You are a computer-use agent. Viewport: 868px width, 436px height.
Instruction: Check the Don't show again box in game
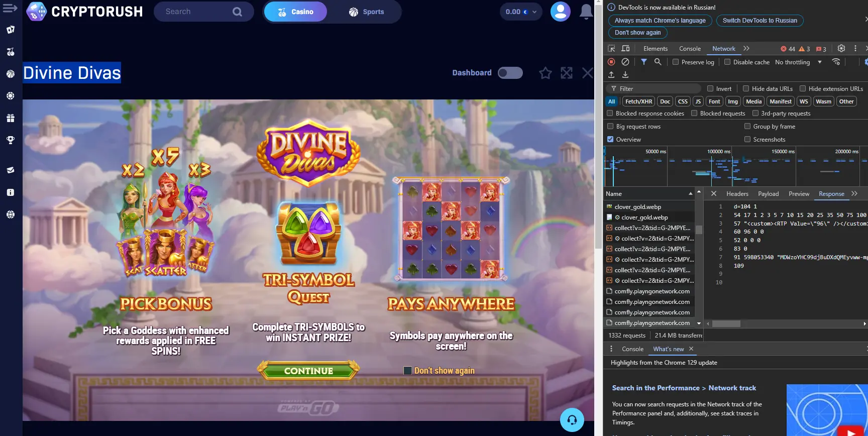(408, 371)
